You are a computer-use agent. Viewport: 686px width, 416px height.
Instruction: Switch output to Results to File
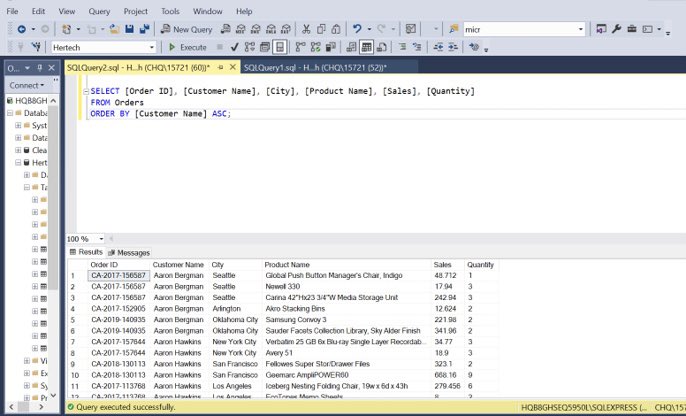tap(382, 47)
